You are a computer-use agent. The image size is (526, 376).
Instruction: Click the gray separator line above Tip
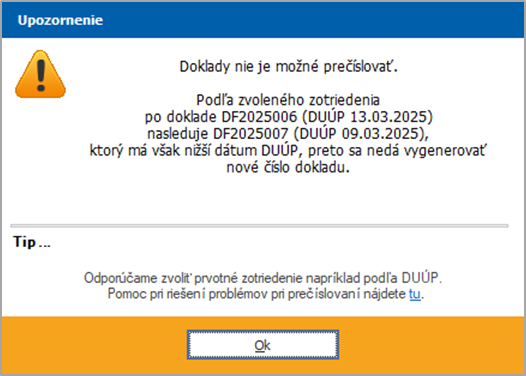tap(259, 226)
